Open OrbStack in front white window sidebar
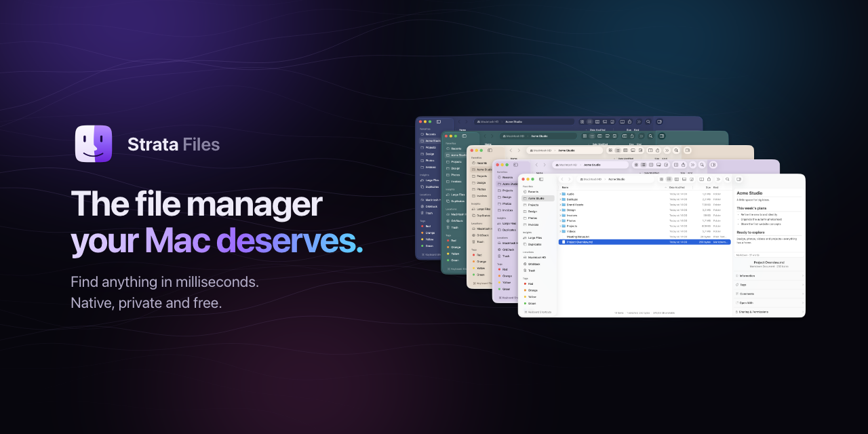The image size is (868, 434). point(538,264)
